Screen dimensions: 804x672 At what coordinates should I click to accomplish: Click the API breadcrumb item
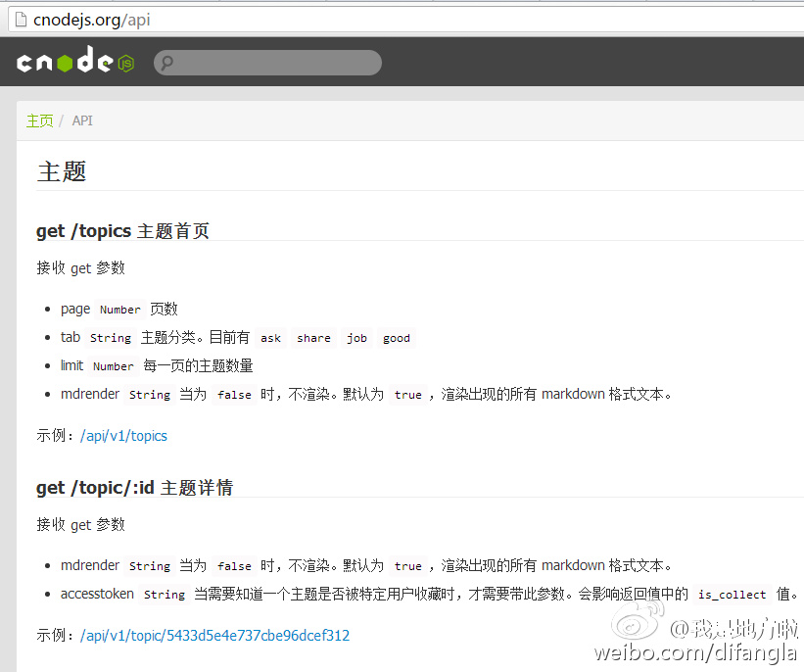(82, 120)
